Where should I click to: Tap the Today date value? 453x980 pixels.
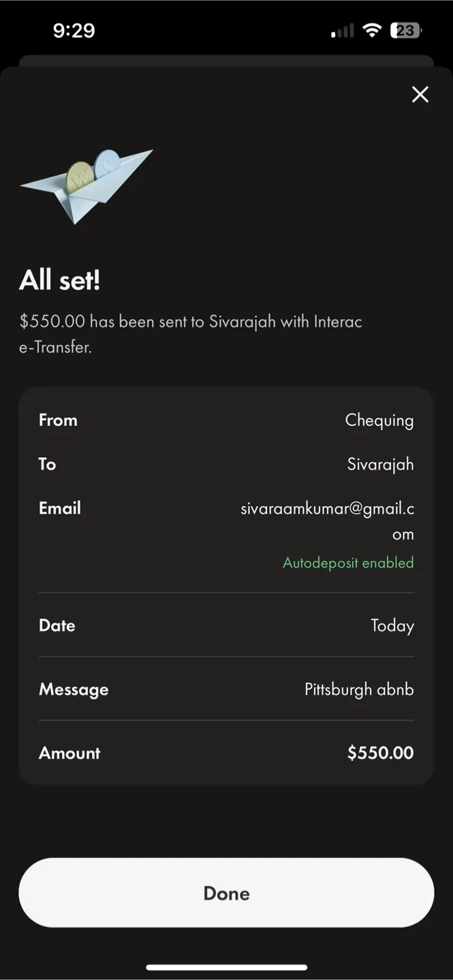point(392,625)
